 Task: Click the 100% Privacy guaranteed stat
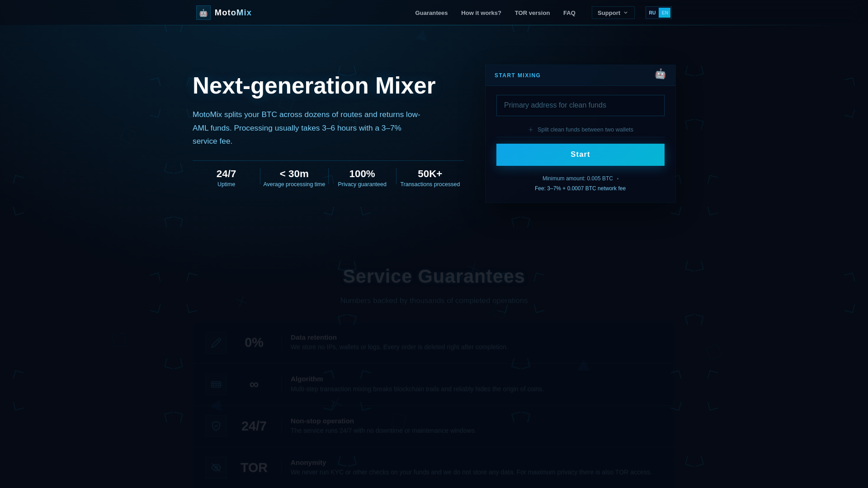[362, 178]
